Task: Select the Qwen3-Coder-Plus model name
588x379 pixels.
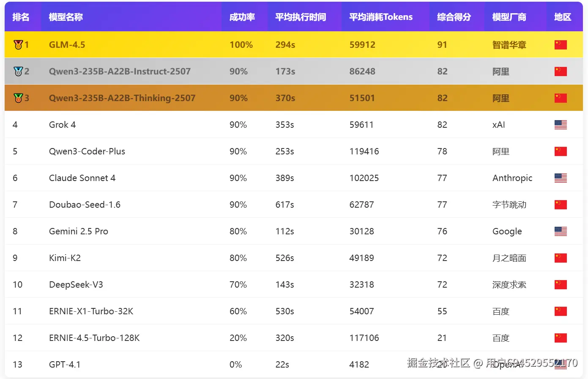Action: [87, 151]
